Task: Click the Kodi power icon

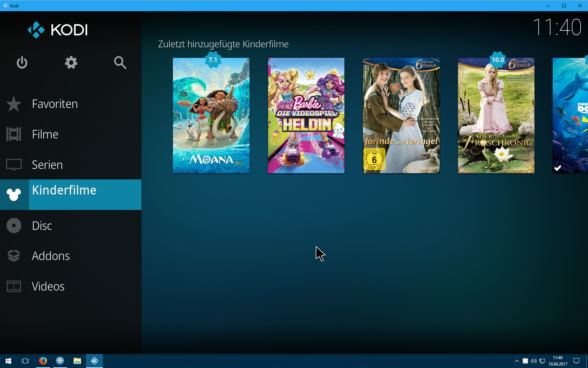Action: coord(22,62)
